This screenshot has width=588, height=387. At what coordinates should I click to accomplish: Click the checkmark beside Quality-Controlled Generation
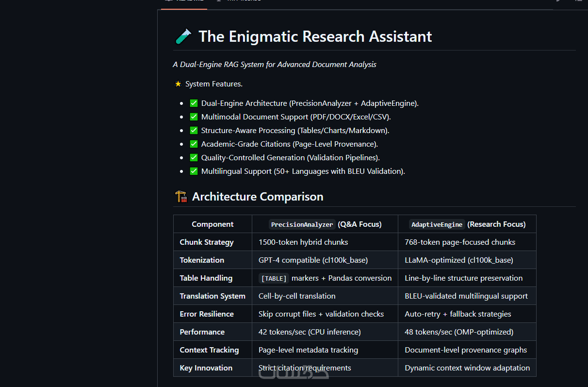[194, 158]
